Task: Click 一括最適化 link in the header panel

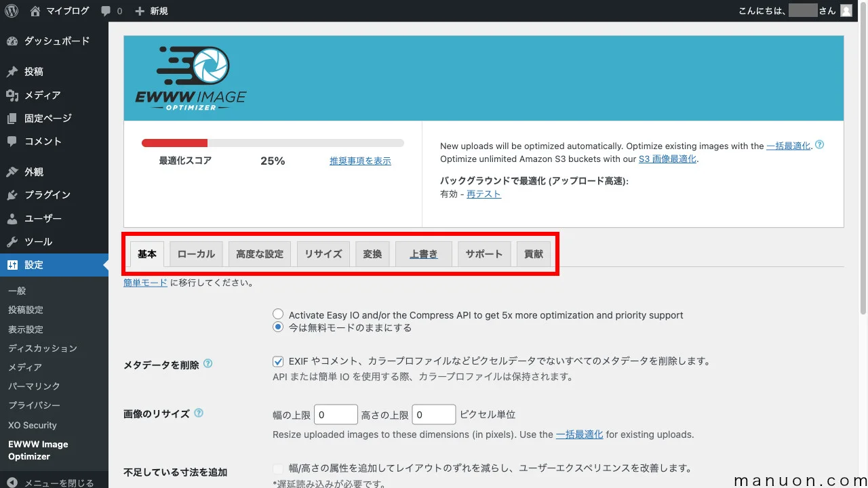Action: coord(789,146)
